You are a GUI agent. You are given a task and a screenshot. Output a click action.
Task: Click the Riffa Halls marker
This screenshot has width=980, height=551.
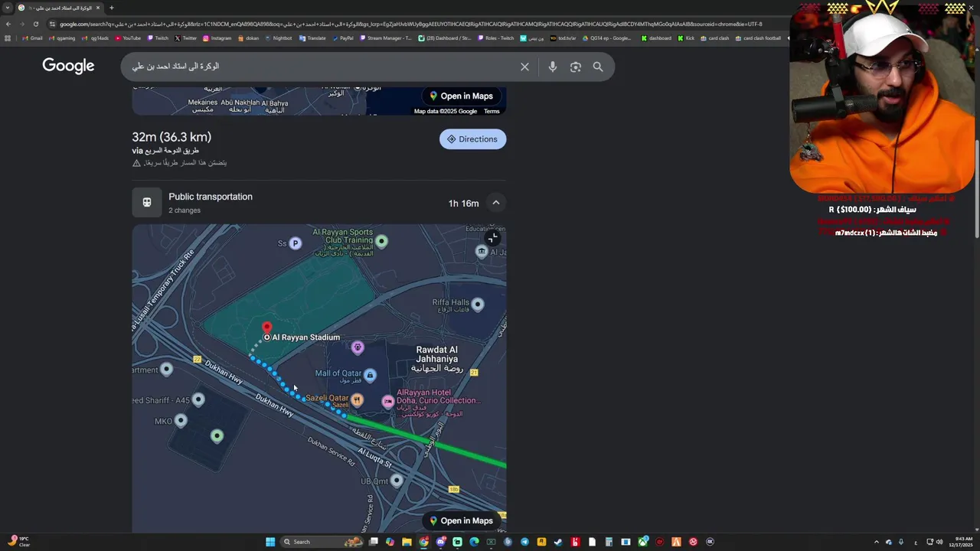point(478,305)
